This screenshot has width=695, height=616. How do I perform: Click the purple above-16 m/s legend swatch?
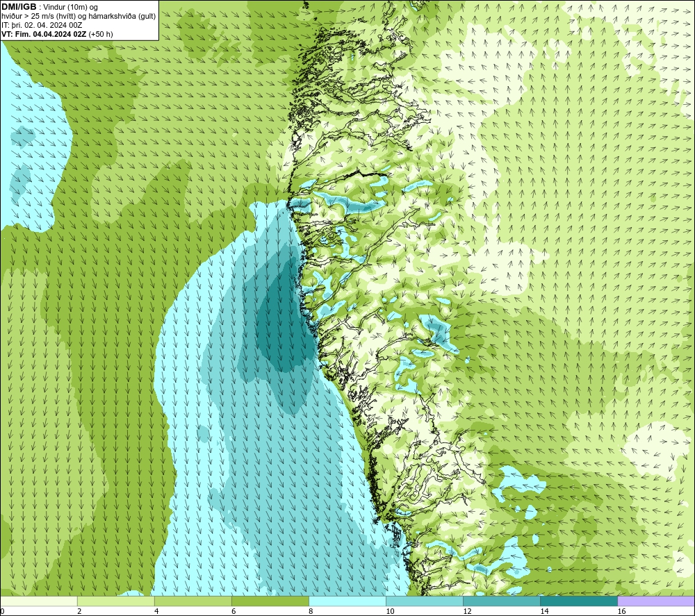656,601
